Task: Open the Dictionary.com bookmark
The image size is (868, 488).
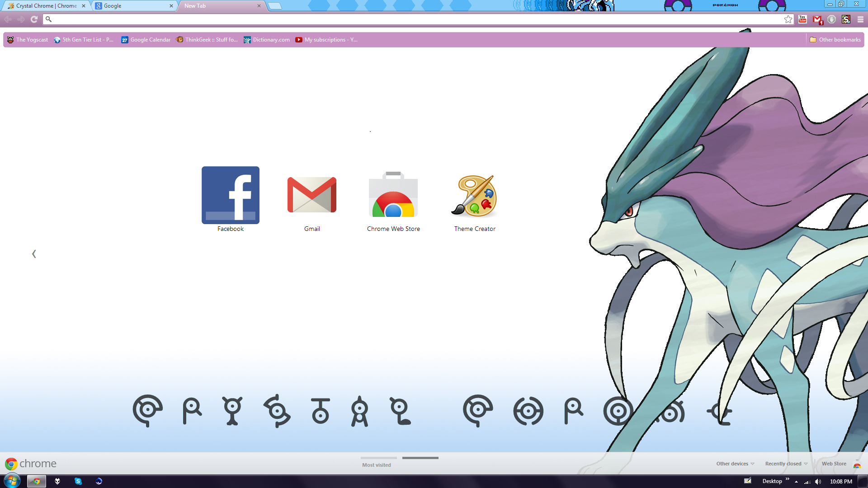Action: [x=267, y=40]
